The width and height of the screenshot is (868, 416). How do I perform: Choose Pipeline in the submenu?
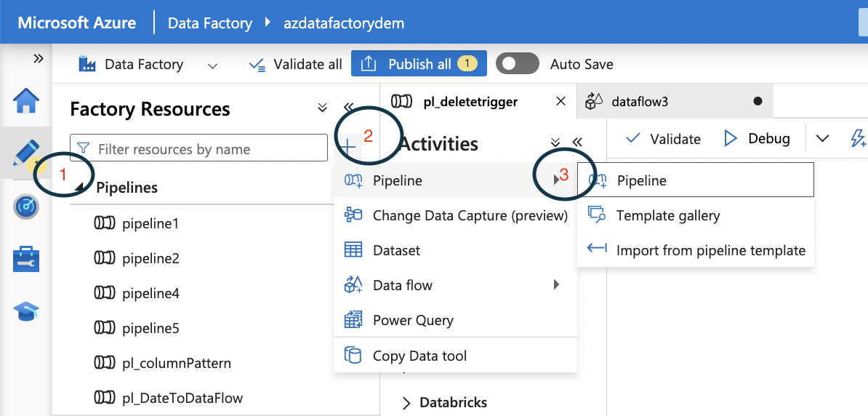(695, 180)
